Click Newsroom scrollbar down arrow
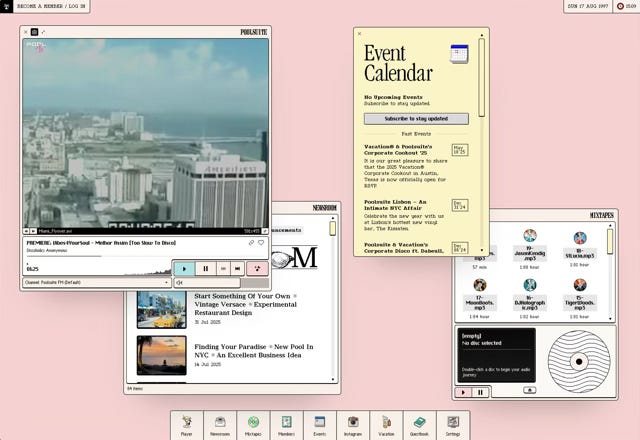Image resolution: width=640 pixels, height=440 pixels. click(333, 379)
